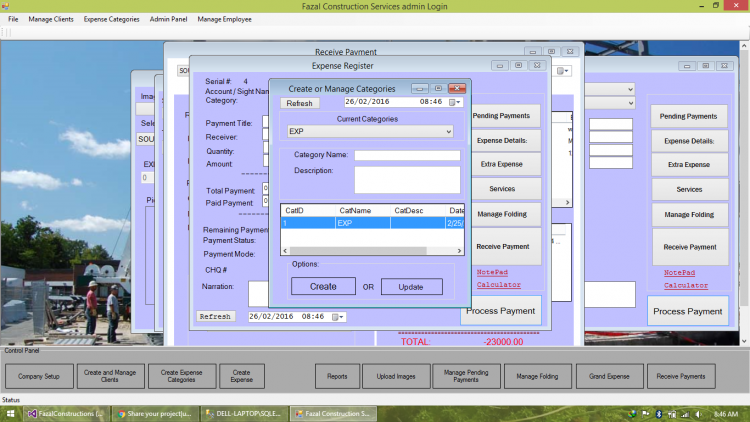
Task: Open calendar dropdown in Categories dialog date picker
Action: [455, 102]
